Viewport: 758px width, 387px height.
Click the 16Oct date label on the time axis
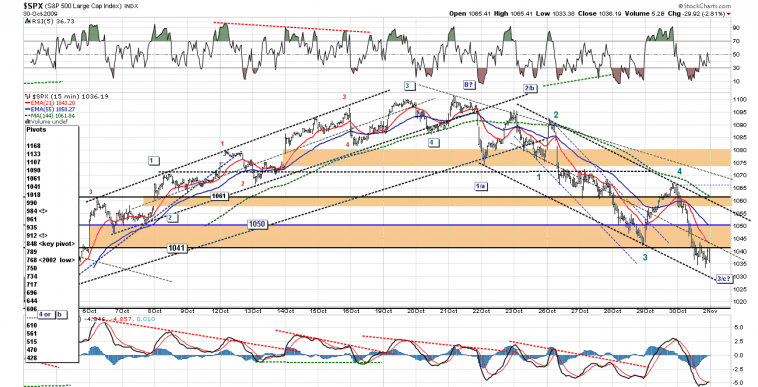(x=350, y=311)
